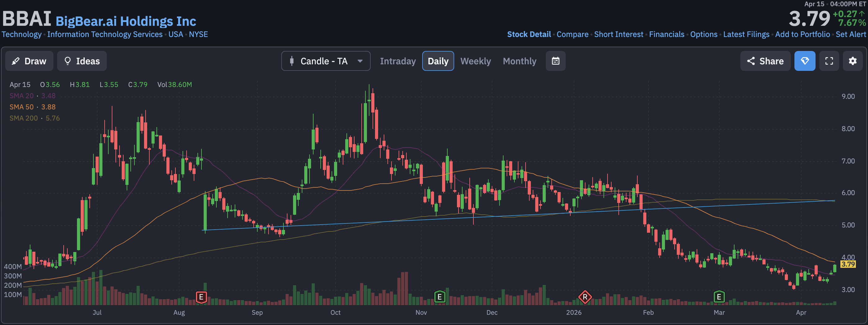Click the candlestick icon in chart type selector

292,61
